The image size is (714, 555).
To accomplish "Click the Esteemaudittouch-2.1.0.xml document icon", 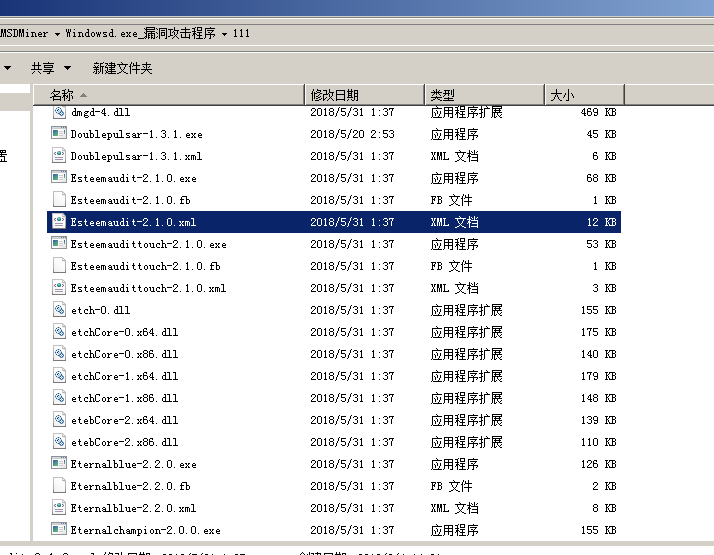I will pyautogui.click(x=59, y=288).
